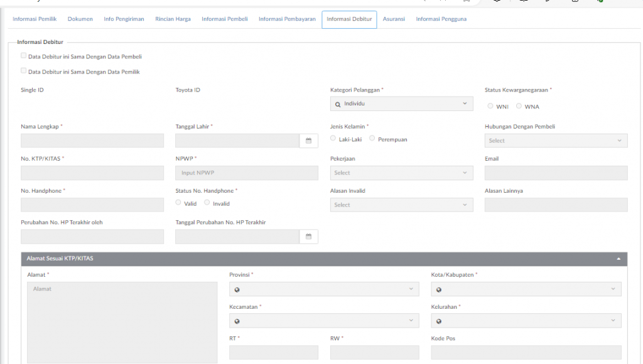643x364 pixels.
Task: Open Informasi Pengguna tab
Action: [x=441, y=19]
